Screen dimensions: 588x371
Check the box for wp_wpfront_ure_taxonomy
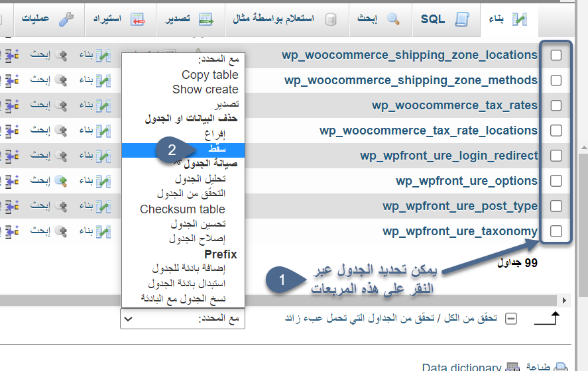point(556,231)
